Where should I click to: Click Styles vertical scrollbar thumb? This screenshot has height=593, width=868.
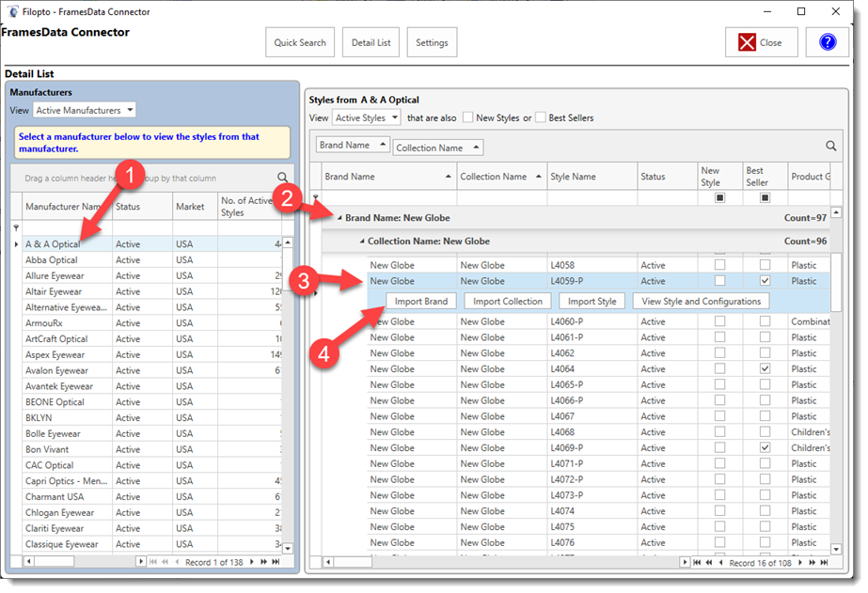[836, 282]
